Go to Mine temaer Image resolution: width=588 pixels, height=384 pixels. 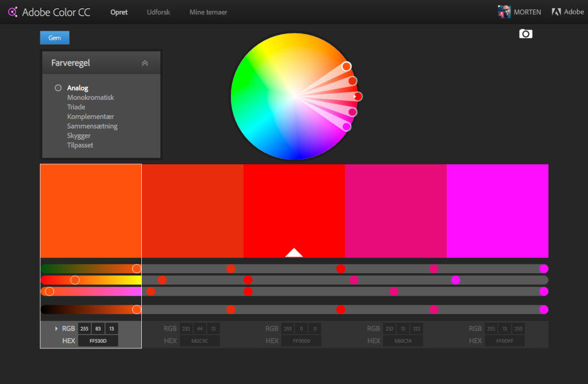pos(208,11)
